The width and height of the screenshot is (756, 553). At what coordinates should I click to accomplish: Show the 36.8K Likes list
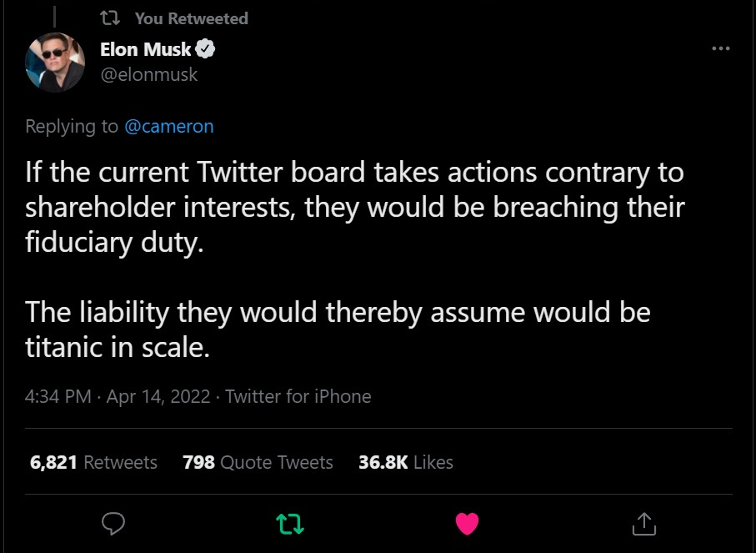tap(405, 462)
